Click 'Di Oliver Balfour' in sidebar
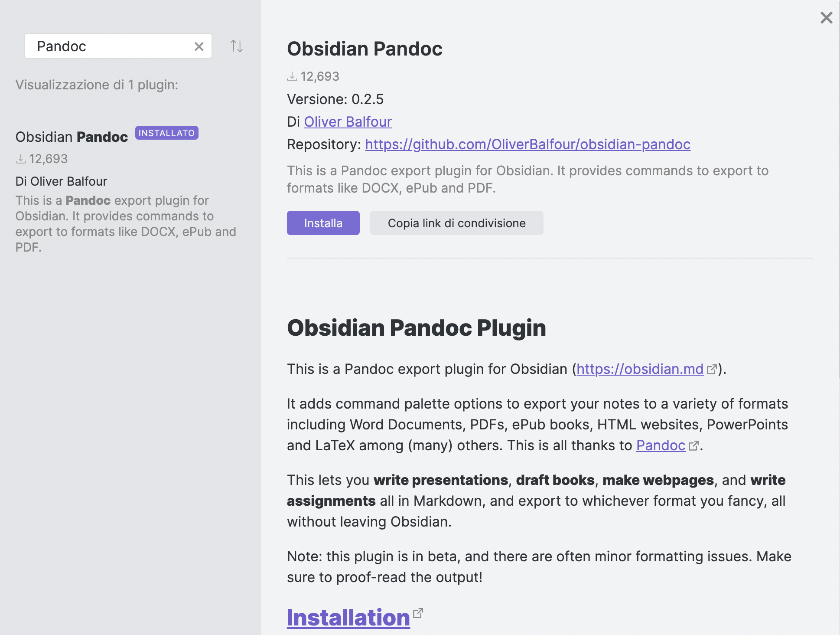Image resolution: width=840 pixels, height=635 pixels. click(61, 181)
